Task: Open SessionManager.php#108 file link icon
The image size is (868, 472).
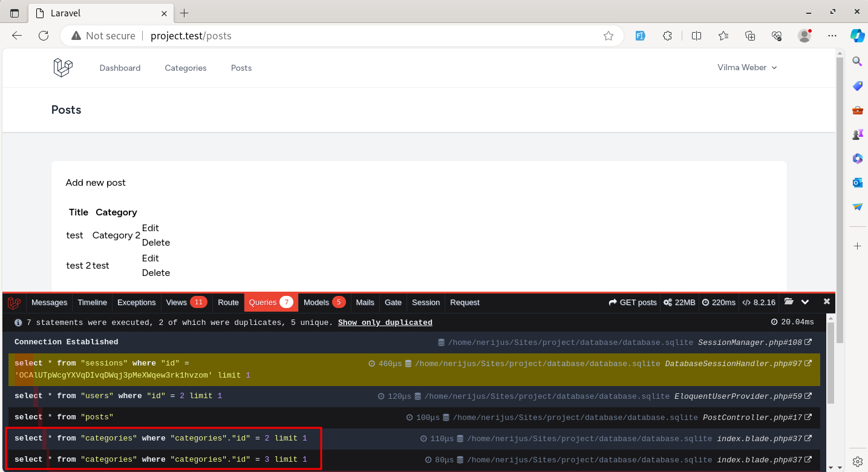Action: [x=809, y=343]
